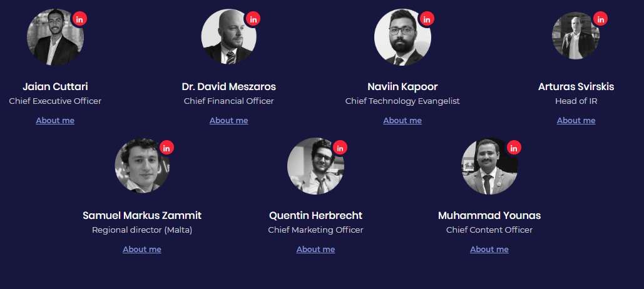This screenshot has height=289, width=644.
Task: Open Samuel Markus Zammit's LinkedIn icon
Action: click(166, 148)
